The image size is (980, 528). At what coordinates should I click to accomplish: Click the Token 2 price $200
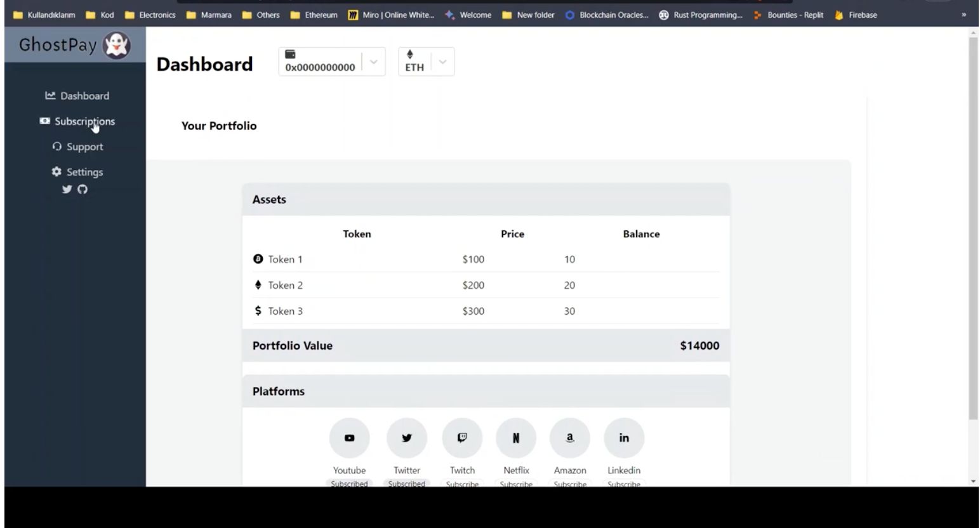point(473,285)
